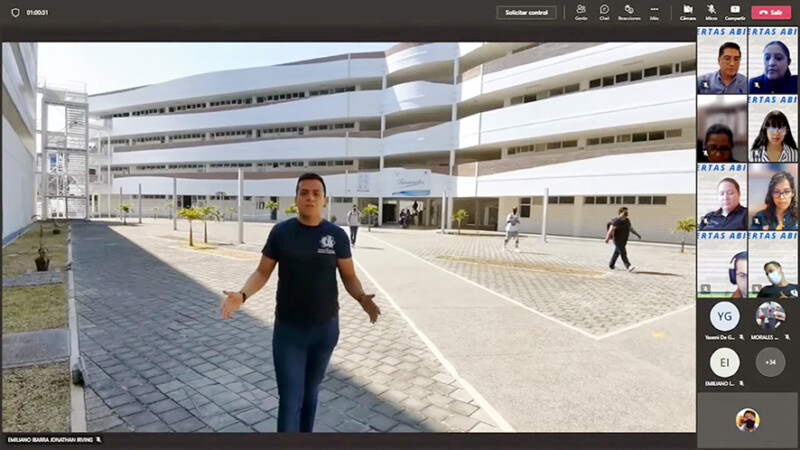Click the Solicitar control button
The width and height of the screenshot is (800, 450).
526,12
